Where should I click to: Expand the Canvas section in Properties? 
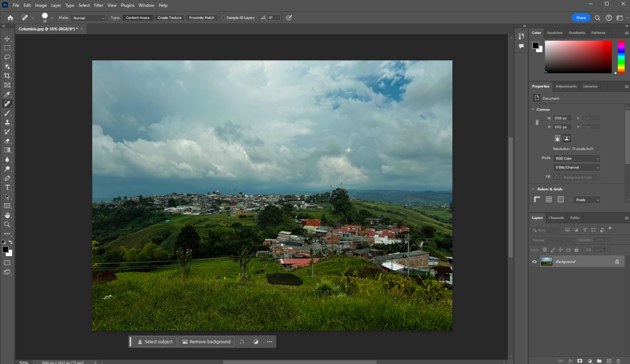(534, 109)
